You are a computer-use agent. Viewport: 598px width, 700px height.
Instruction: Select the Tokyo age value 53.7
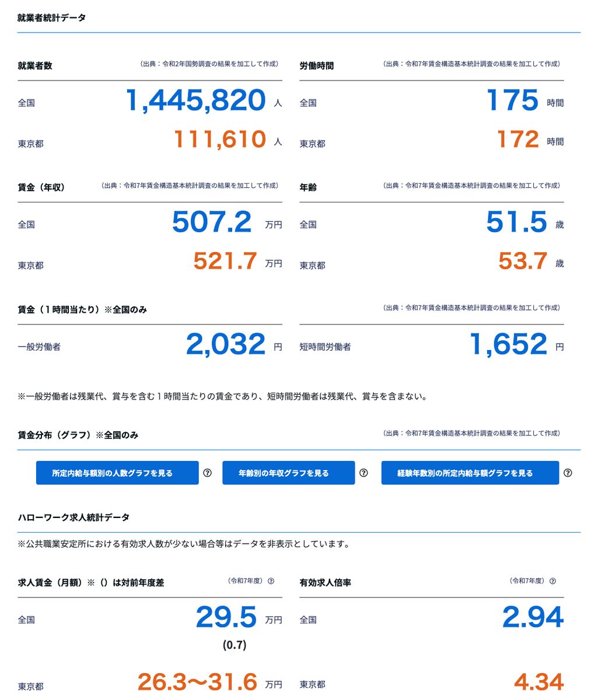pyautogui.click(x=523, y=261)
